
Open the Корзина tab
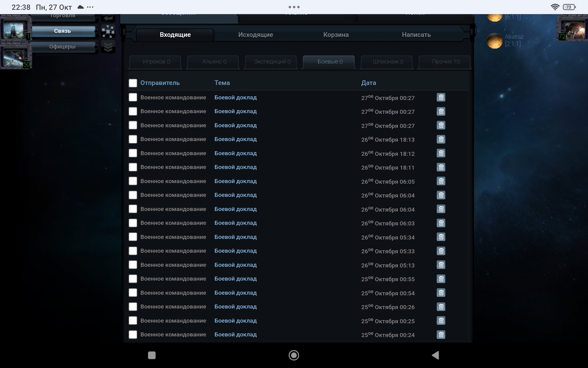pos(336,35)
